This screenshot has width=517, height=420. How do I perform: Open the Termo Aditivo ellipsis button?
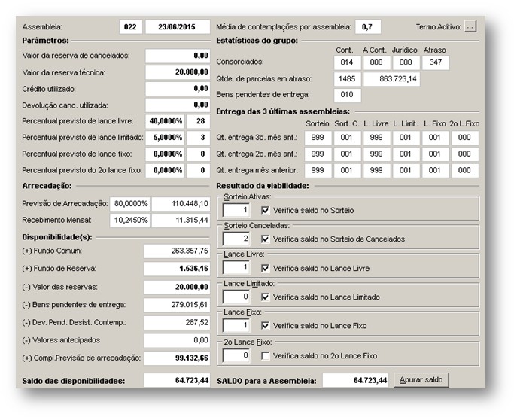[x=470, y=26]
